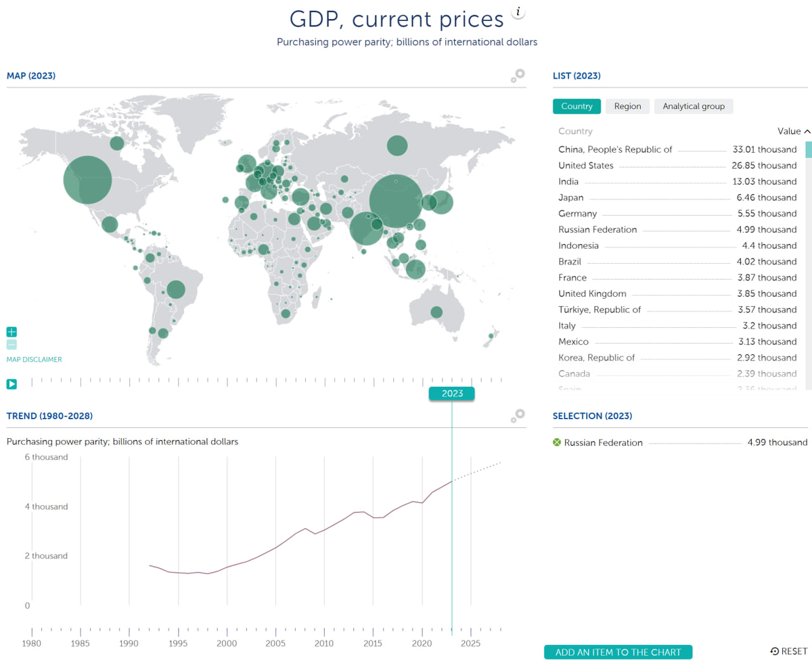Click the 2023 year marker on the timeline
The height and width of the screenshot is (662, 812).
pyautogui.click(x=452, y=394)
